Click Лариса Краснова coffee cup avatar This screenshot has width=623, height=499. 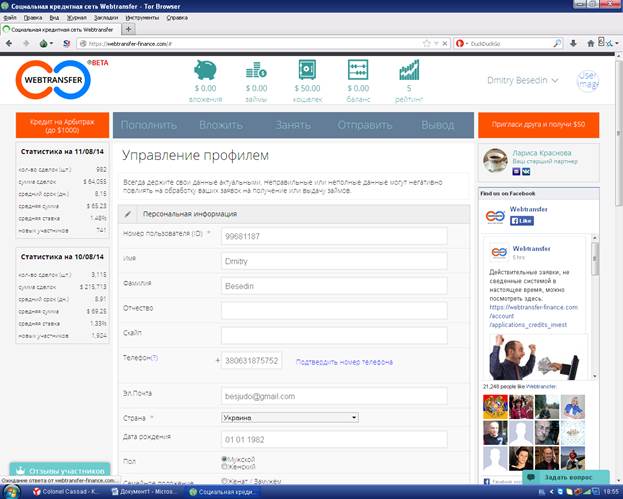[495, 161]
